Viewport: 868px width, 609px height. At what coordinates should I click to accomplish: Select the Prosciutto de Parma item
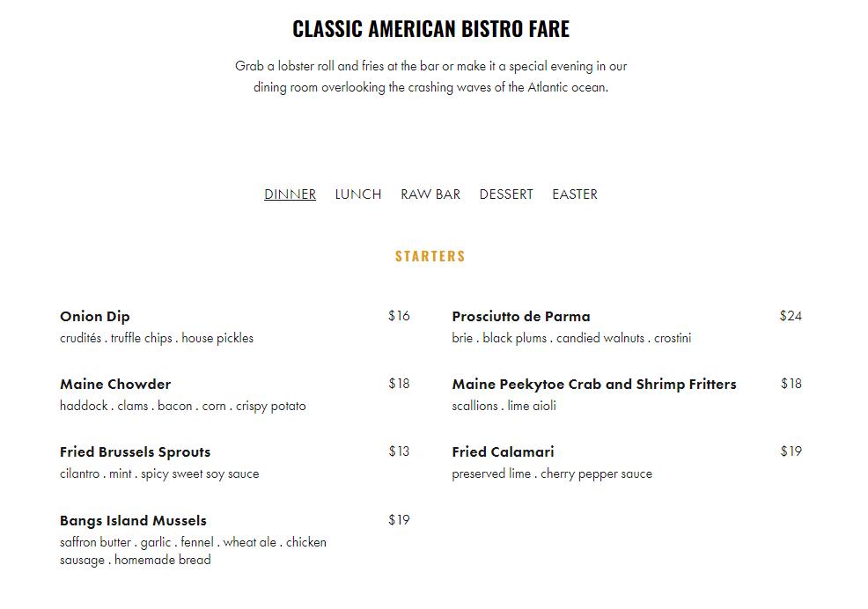point(520,317)
